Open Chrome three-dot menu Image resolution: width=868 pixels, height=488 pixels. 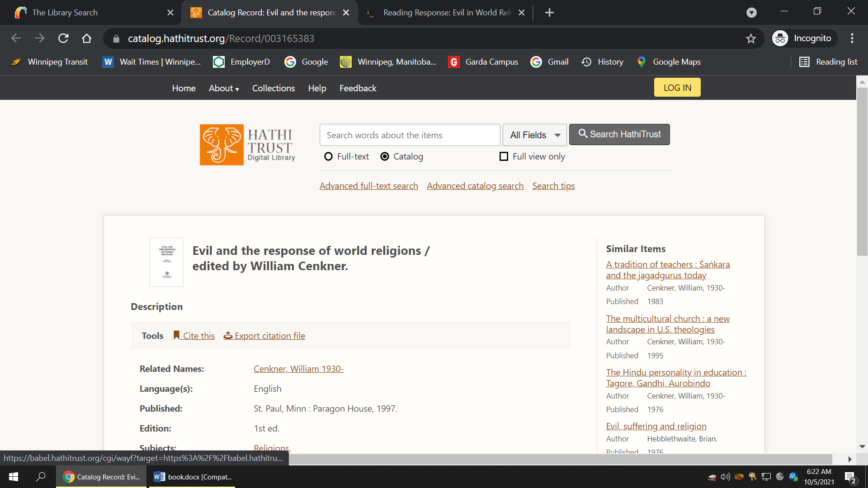(x=852, y=38)
